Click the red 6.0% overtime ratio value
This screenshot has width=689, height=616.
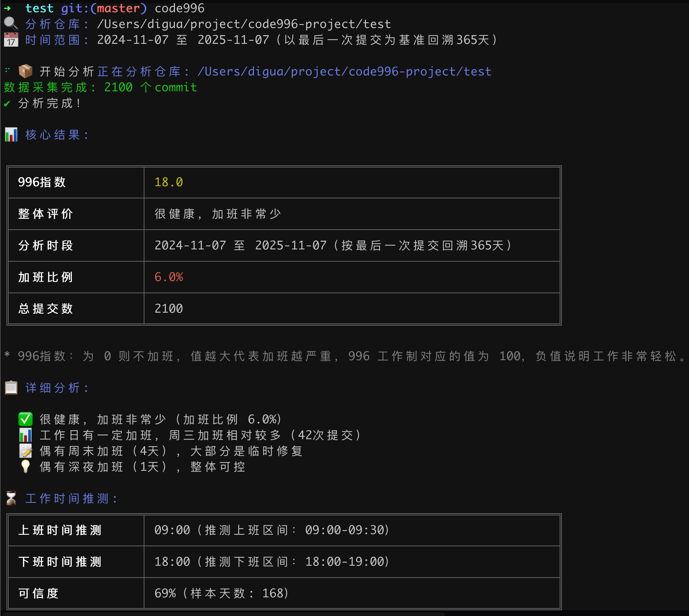point(168,277)
